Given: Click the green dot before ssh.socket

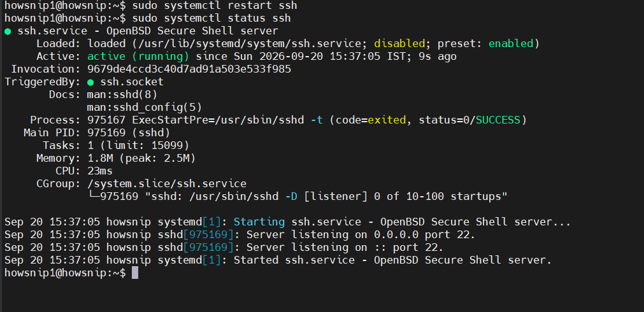Looking at the screenshot, I should [x=90, y=82].
